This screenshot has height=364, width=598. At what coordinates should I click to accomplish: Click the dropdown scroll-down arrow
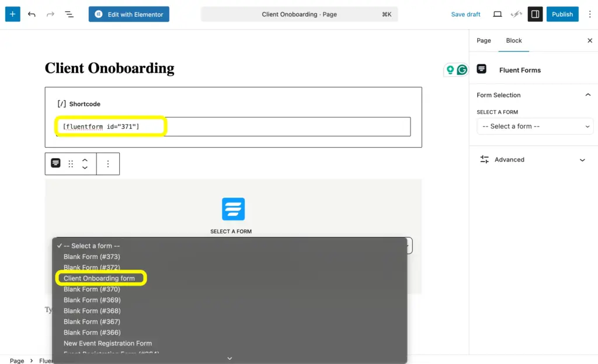[230, 358]
